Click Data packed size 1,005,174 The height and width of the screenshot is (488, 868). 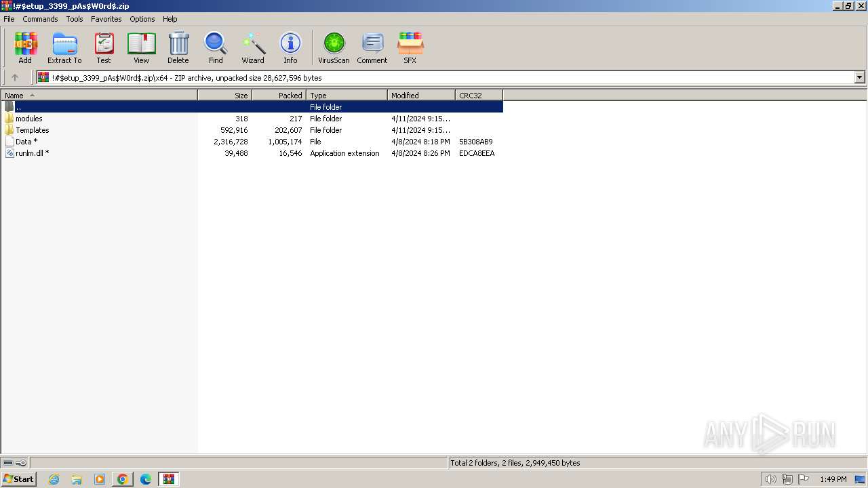point(285,142)
